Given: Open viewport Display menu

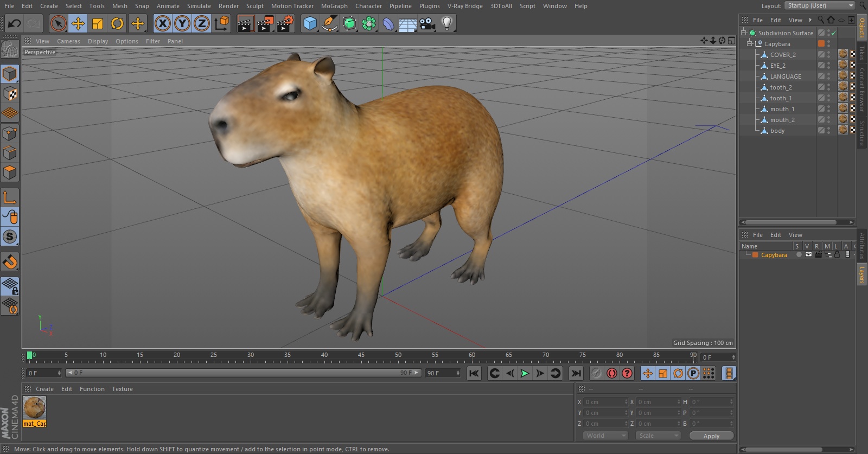Looking at the screenshot, I should click(x=98, y=41).
